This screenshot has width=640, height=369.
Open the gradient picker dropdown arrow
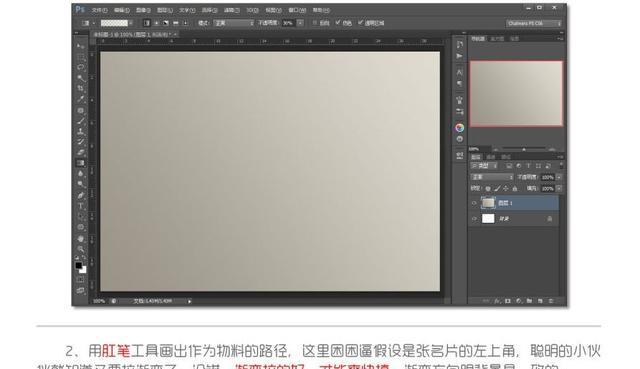tap(131, 23)
